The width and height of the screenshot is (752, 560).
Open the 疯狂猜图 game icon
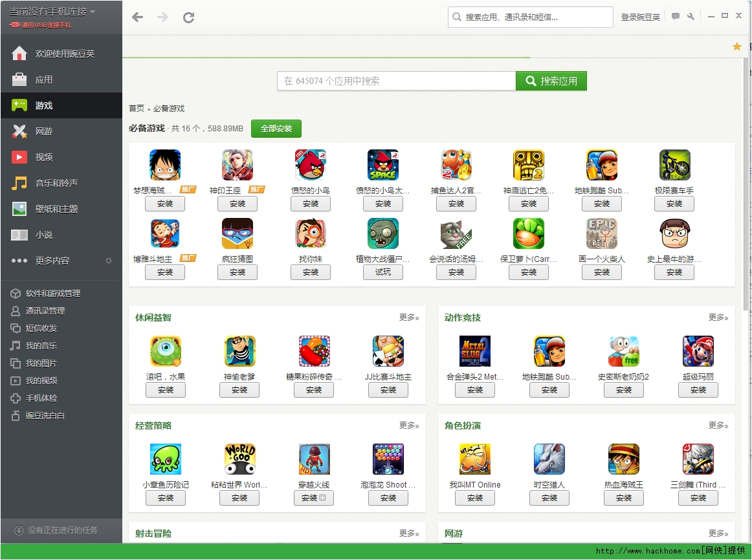point(238,233)
